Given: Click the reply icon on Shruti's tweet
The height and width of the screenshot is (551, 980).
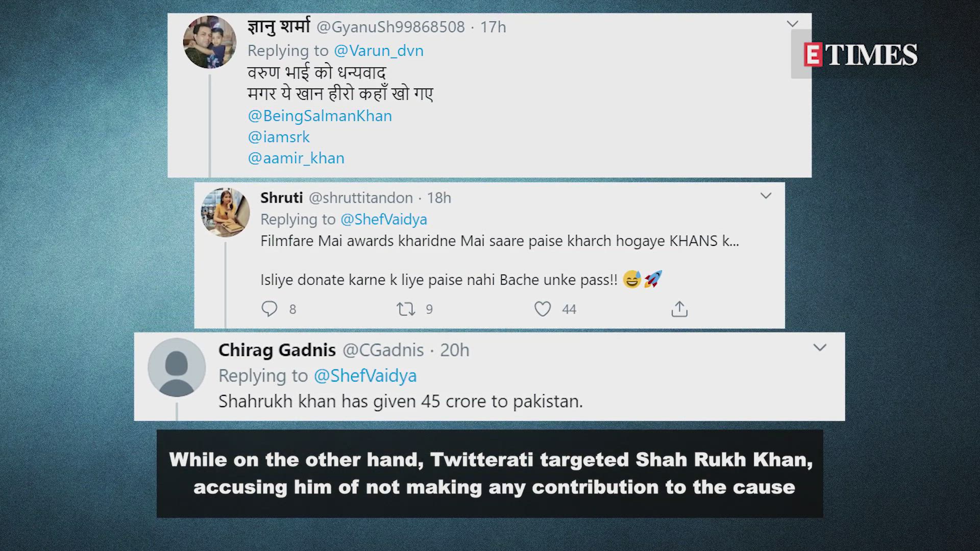Looking at the screenshot, I should pos(269,309).
